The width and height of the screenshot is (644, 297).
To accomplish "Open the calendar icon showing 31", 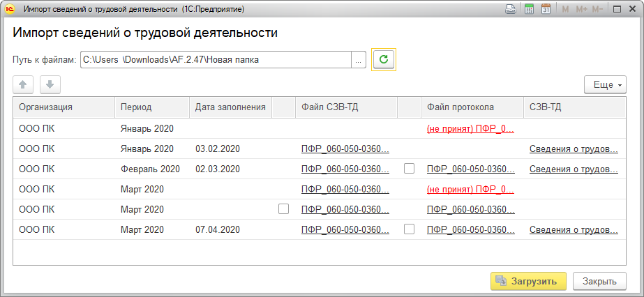I will [x=546, y=9].
